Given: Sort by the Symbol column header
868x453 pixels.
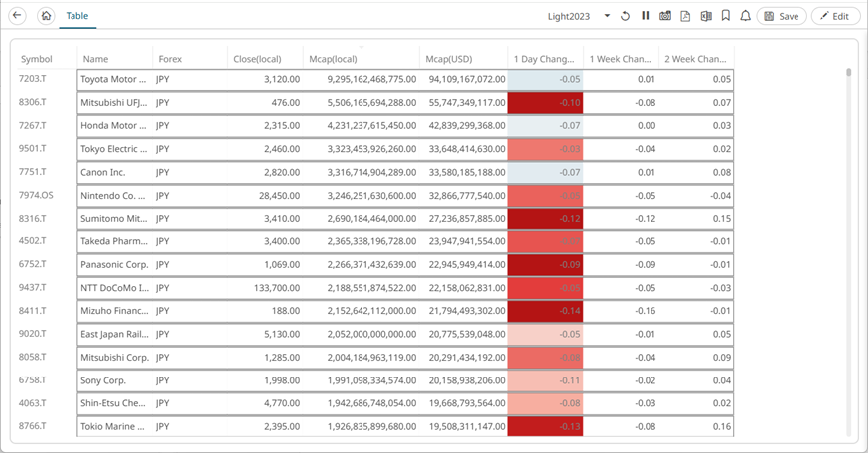Looking at the screenshot, I should (37, 59).
